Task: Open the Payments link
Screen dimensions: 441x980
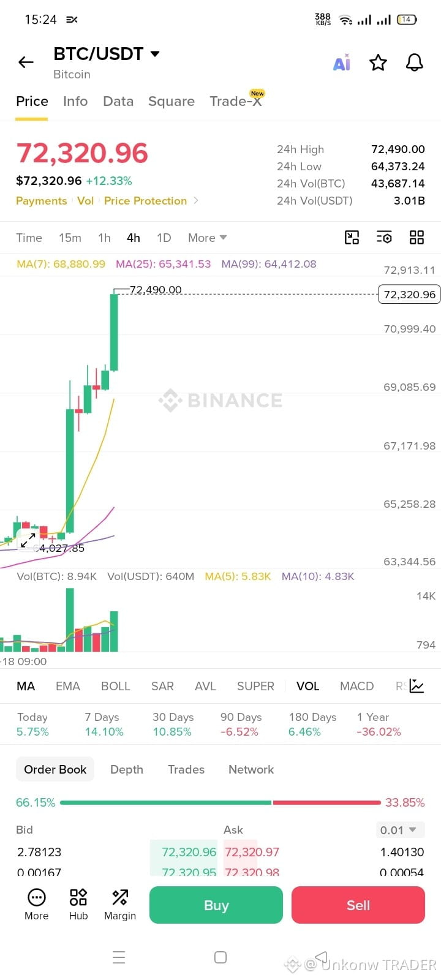Action: click(x=42, y=201)
